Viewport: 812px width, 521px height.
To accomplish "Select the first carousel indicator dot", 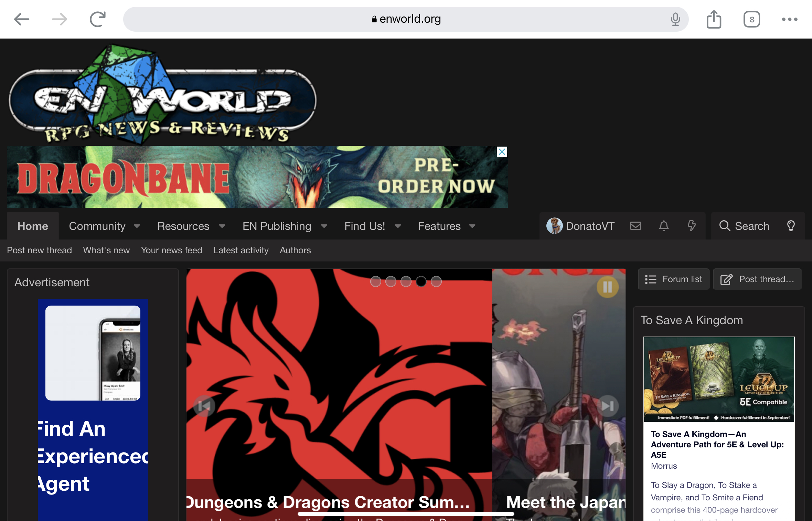I will 375,281.
